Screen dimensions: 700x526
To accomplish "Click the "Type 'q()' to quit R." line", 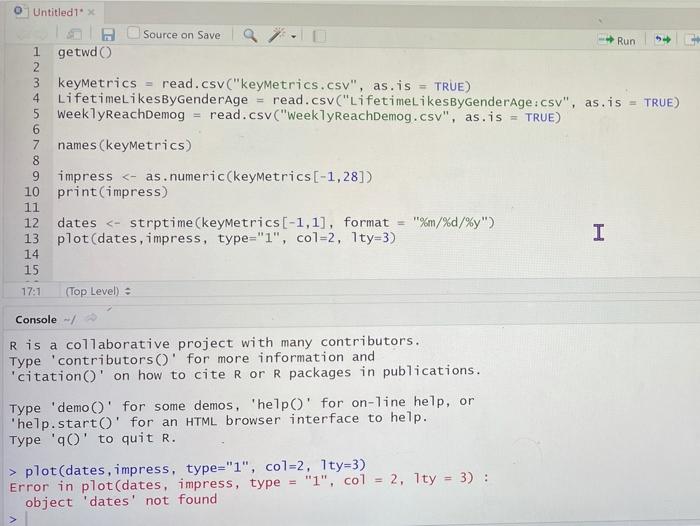I will coord(92,439).
